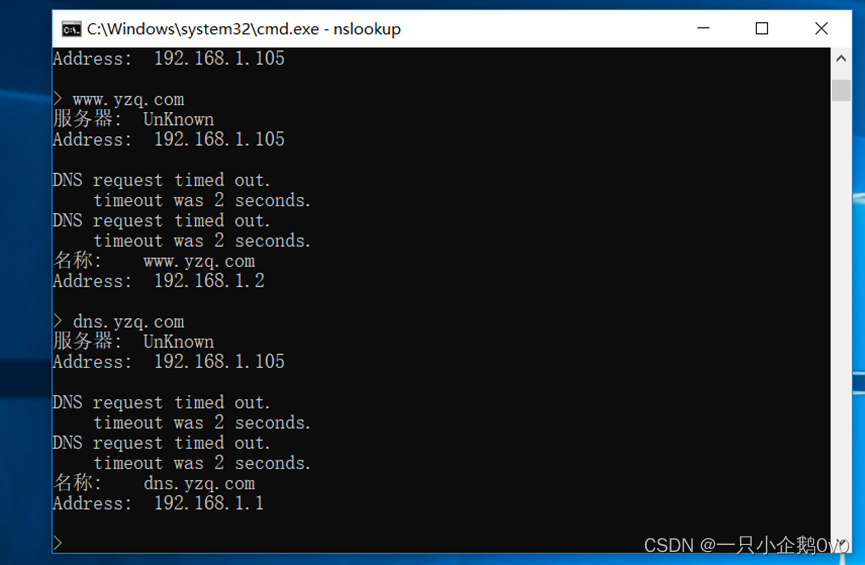Viewport: 865px width, 565px height.
Task: Click the '名称: www.yzq.com' result line
Action: point(154,260)
